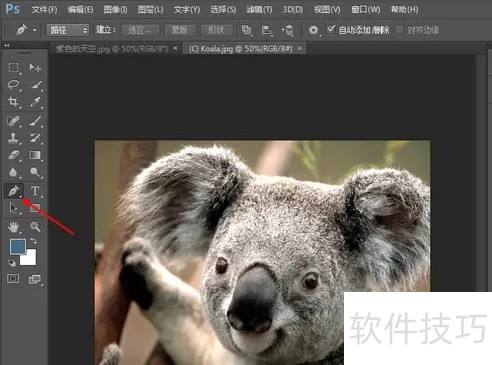Collapse the toolbox with double-arrow

6,45
